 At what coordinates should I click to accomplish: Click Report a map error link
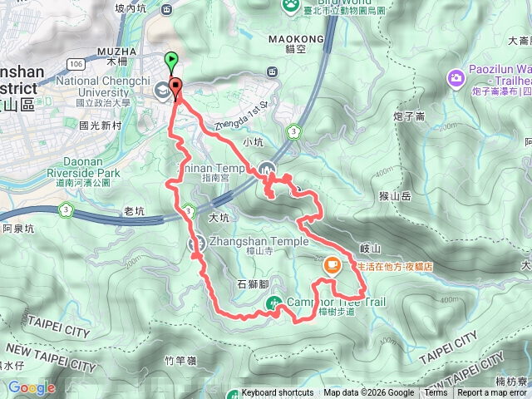(492, 393)
